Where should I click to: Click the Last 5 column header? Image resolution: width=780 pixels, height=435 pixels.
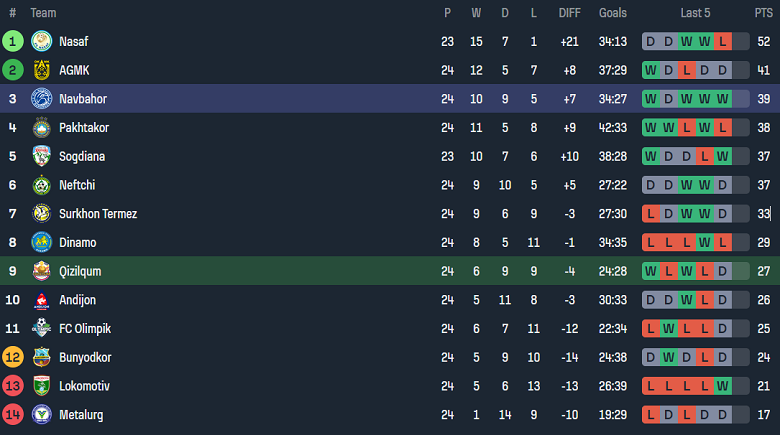[695, 13]
